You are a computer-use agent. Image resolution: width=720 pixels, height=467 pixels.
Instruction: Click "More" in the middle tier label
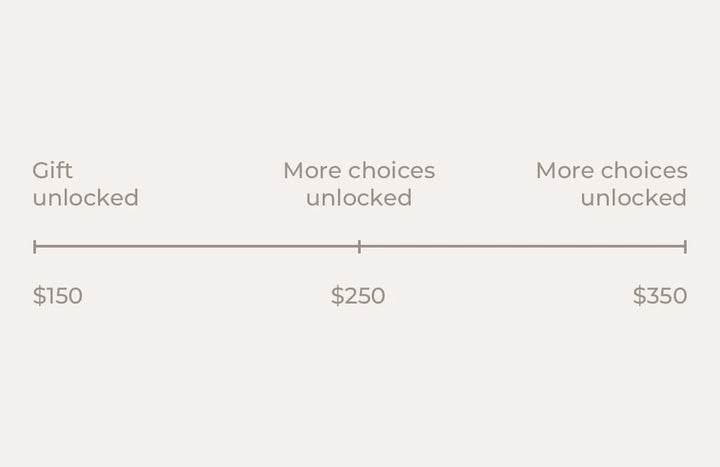313,171
